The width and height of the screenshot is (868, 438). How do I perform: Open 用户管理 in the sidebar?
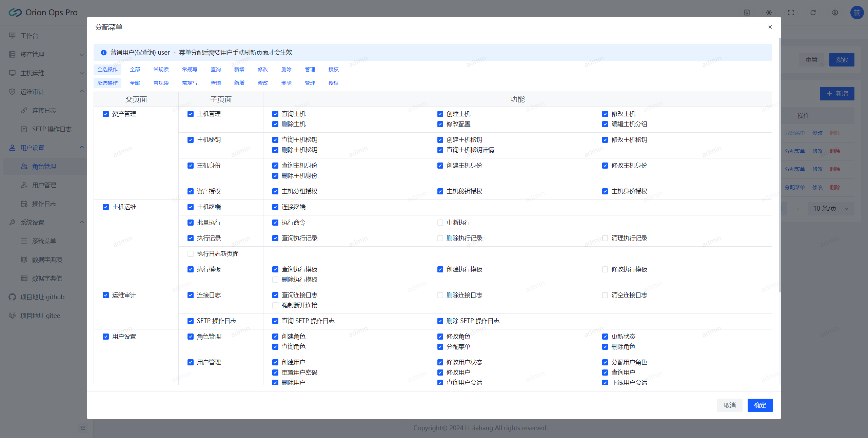(44, 185)
